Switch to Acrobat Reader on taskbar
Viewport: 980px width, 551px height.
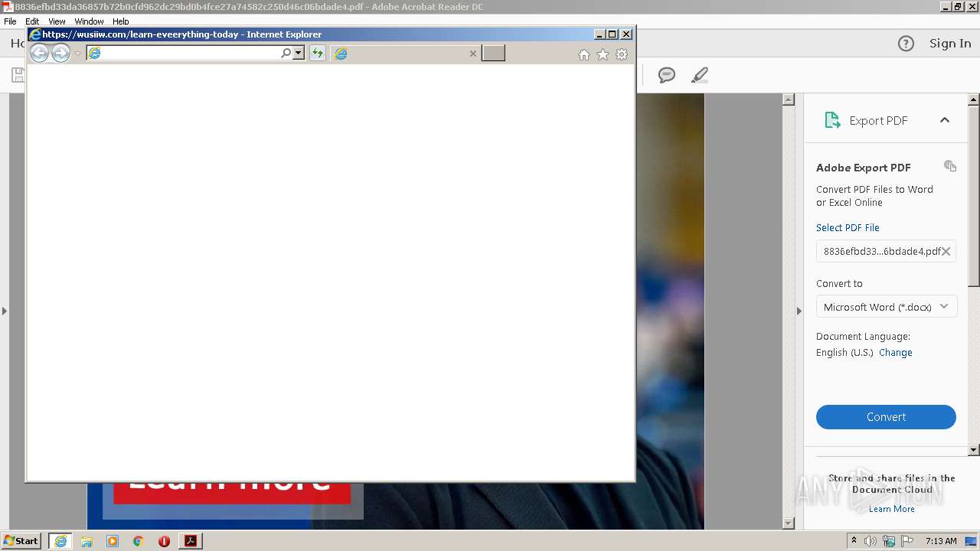191,541
